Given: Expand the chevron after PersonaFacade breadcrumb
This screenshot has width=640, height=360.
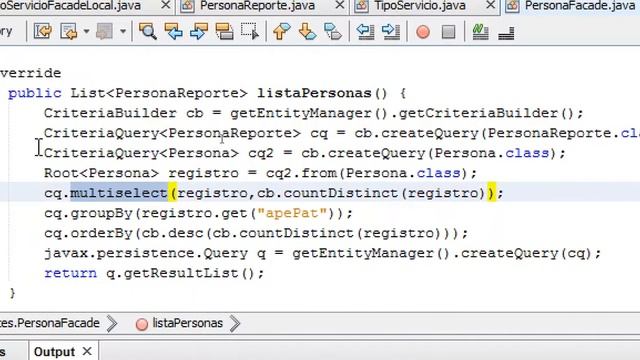Looking at the screenshot, I should coord(112,324).
